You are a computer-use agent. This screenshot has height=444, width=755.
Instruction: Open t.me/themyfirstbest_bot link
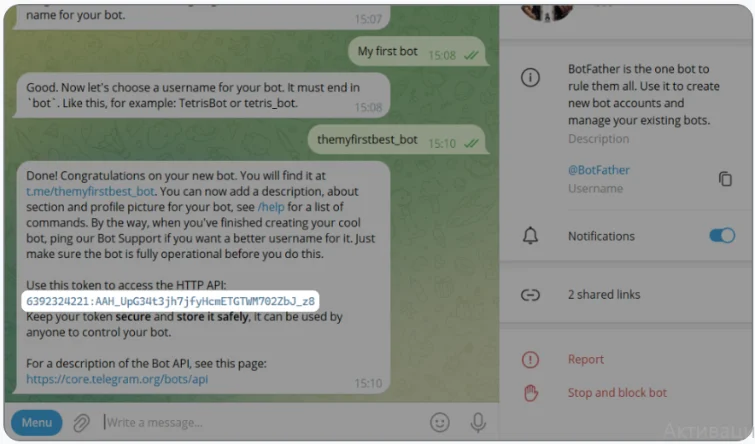point(90,191)
